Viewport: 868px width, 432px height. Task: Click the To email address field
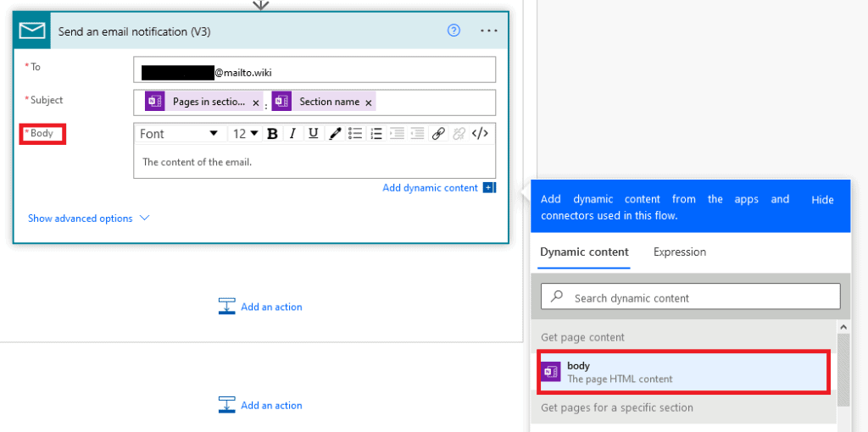point(314,69)
